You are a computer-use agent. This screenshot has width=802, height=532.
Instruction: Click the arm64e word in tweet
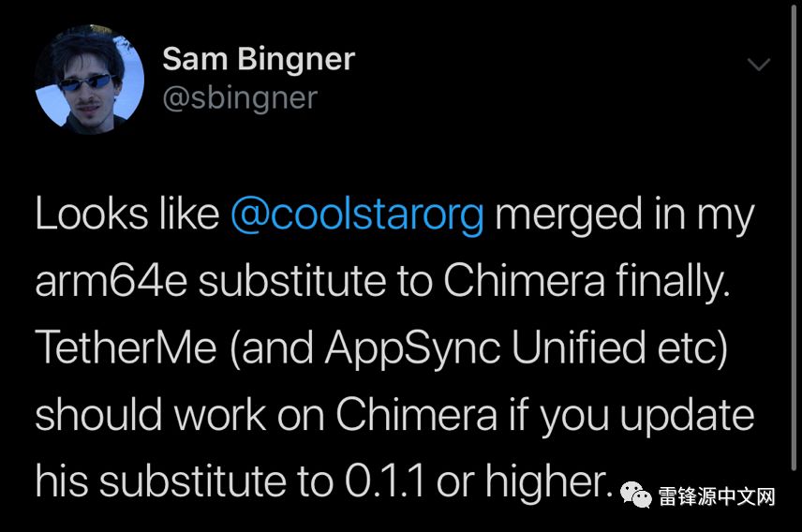(111, 281)
